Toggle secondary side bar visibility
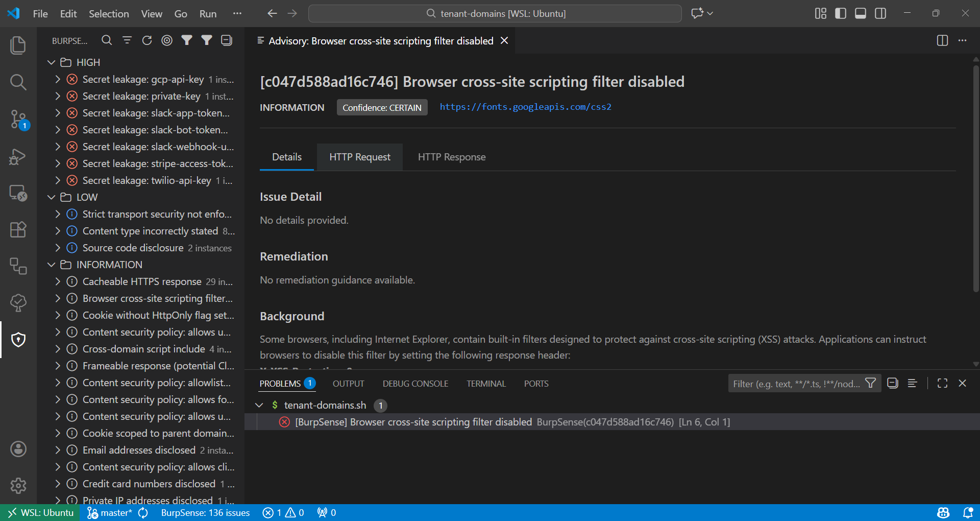 (x=880, y=13)
